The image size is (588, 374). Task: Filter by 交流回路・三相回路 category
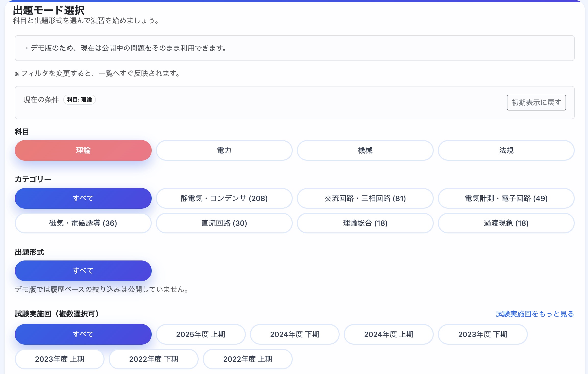(365, 198)
